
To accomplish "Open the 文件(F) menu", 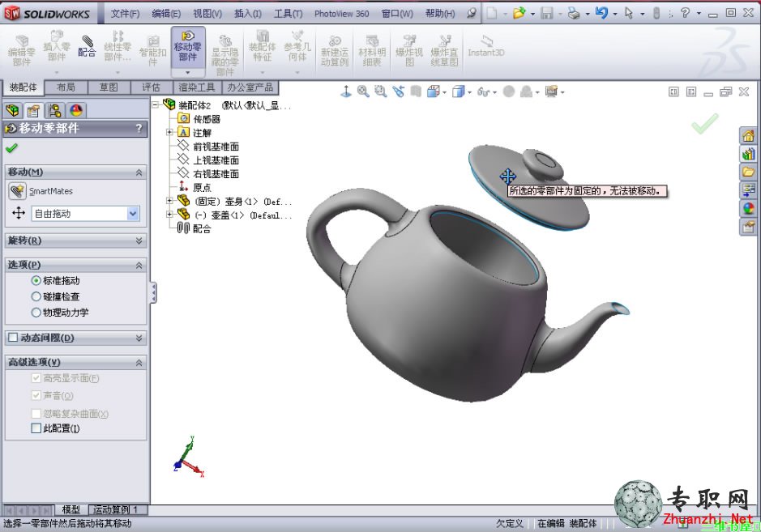I will 125,14.
